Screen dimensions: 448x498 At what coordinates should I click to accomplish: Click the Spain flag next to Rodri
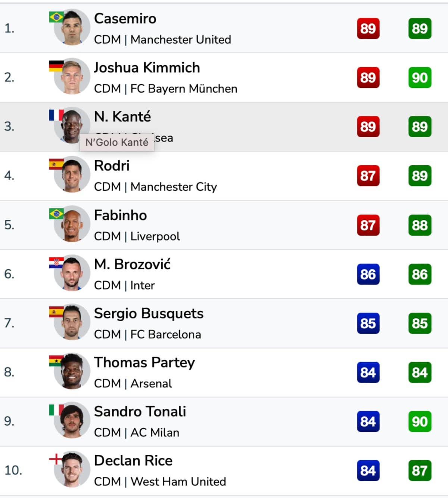pyautogui.click(x=56, y=165)
